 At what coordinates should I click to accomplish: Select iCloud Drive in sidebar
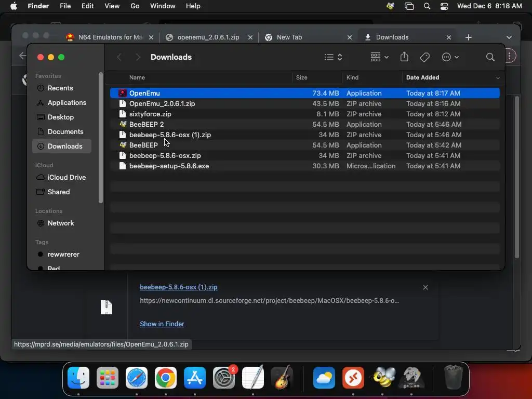click(62, 178)
